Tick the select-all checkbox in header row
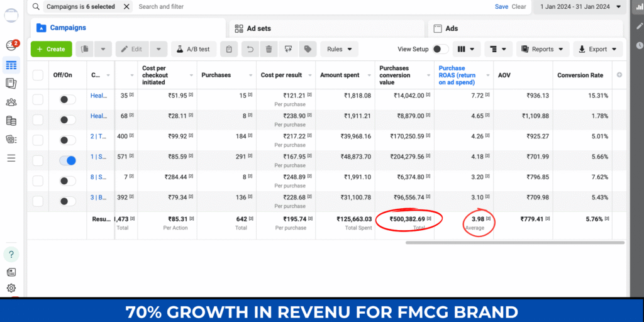The height and width of the screenshot is (322, 644). 38,75
